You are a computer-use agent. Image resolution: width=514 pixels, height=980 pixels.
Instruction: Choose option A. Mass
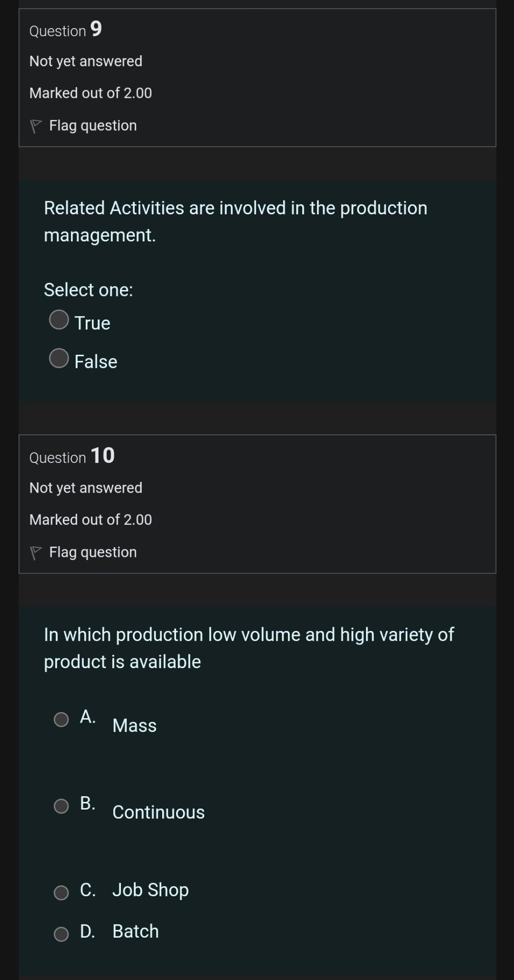point(61,720)
